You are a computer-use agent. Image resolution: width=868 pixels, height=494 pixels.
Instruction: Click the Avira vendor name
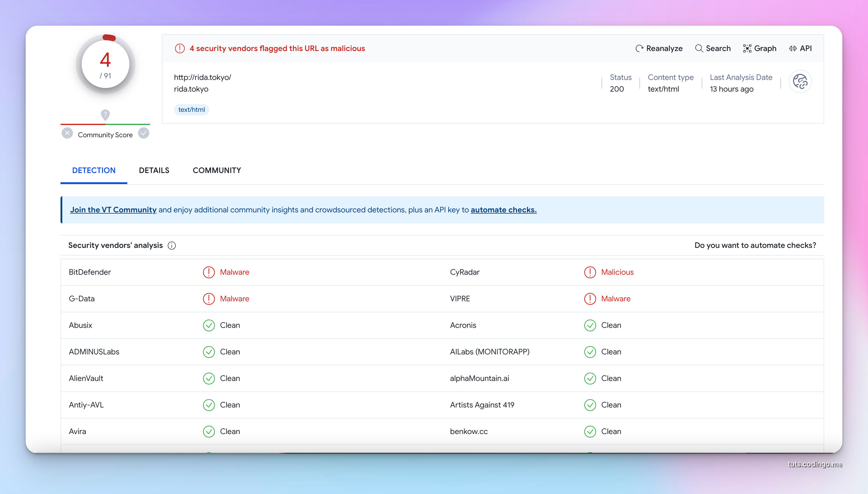pos(77,432)
